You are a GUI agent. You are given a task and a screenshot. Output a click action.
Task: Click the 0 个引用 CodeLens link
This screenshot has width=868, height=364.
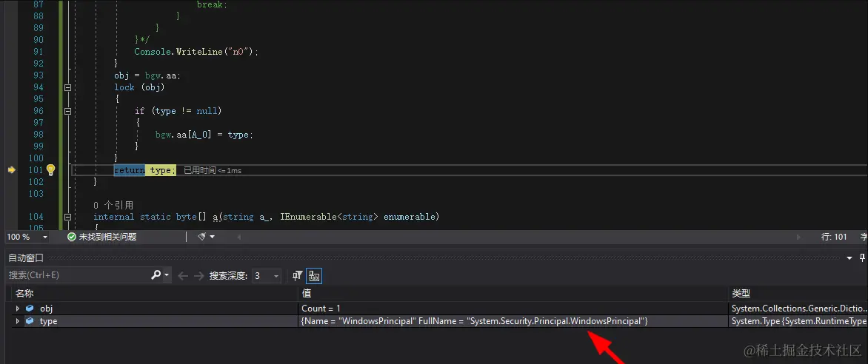pyautogui.click(x=113, y=205)
